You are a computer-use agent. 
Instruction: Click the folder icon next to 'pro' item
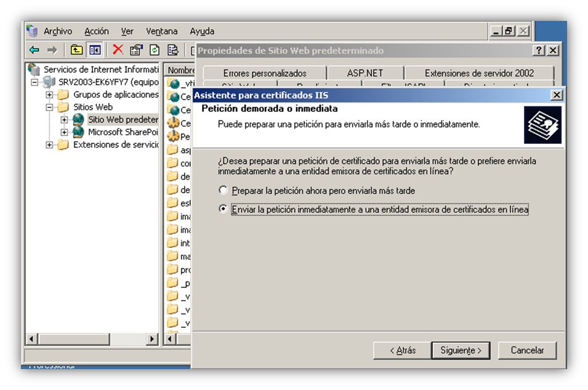tap(172, 269)
